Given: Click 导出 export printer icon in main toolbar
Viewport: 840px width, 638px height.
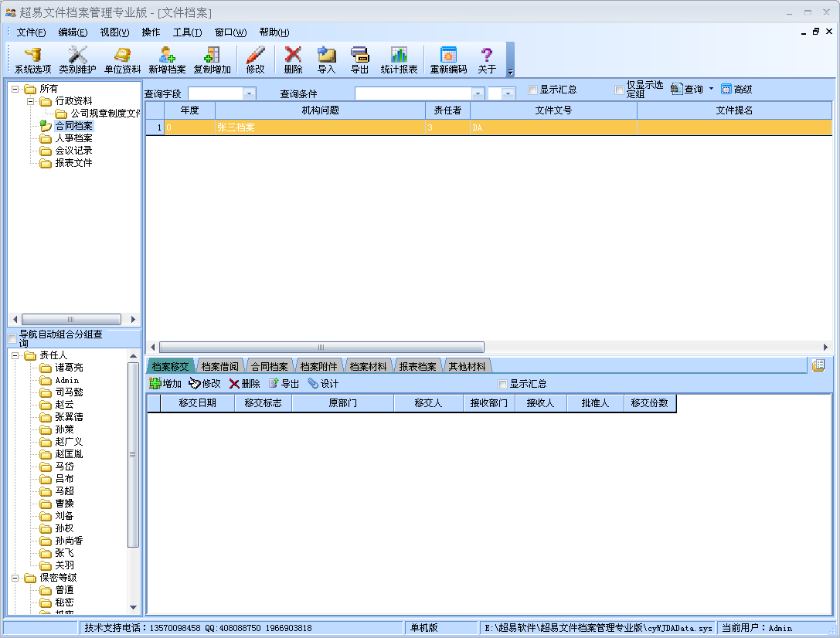Looking at the screenshot, I should tap(359, 60).
